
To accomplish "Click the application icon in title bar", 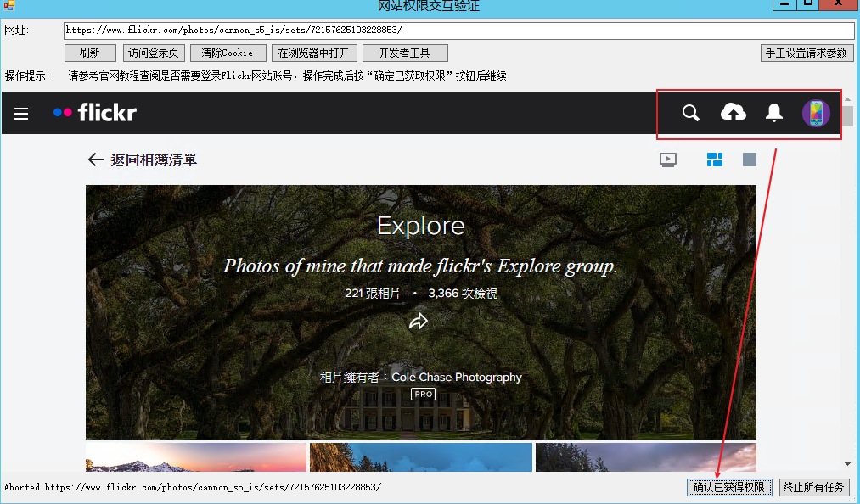I will point(8,4).
